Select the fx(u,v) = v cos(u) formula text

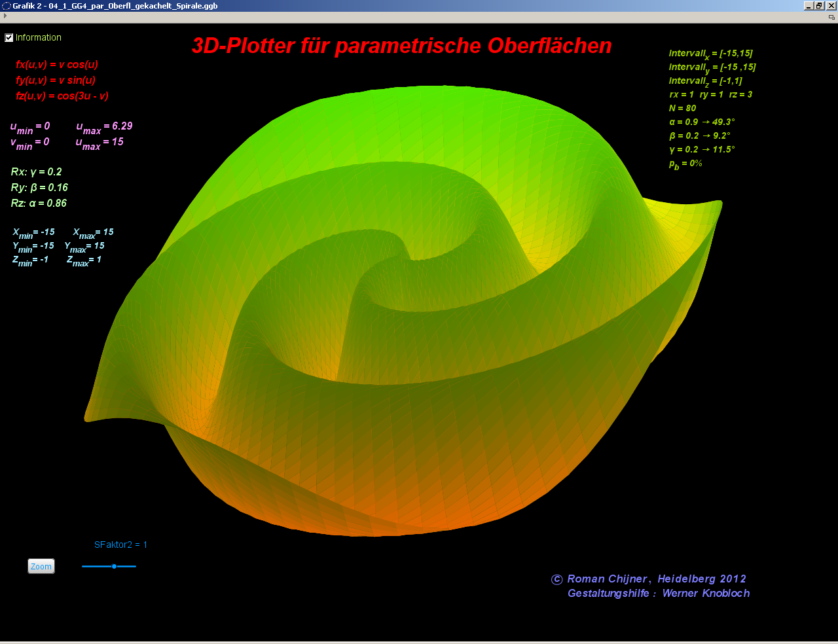[57, 65]
